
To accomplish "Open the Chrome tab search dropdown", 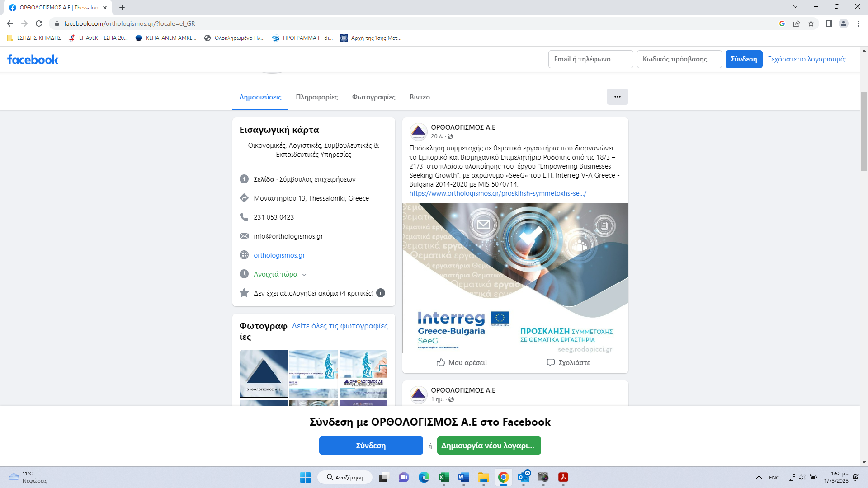I will click(x=795, y=7).
